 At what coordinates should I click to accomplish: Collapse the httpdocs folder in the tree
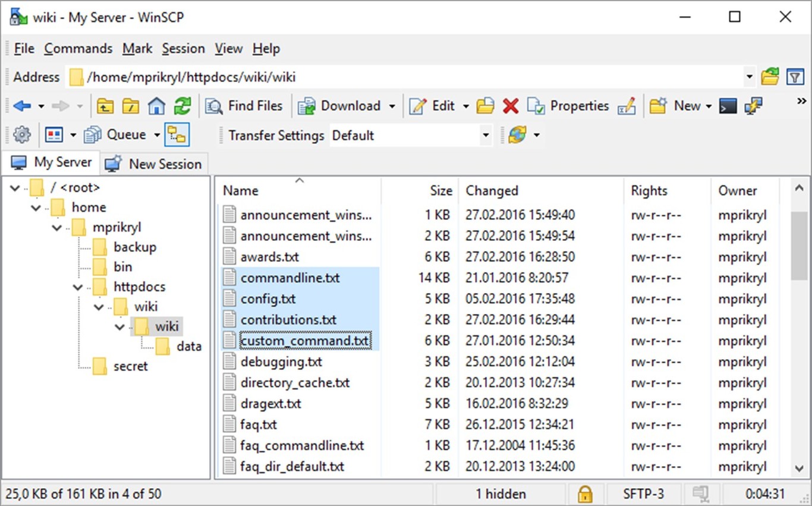(77, 287)
